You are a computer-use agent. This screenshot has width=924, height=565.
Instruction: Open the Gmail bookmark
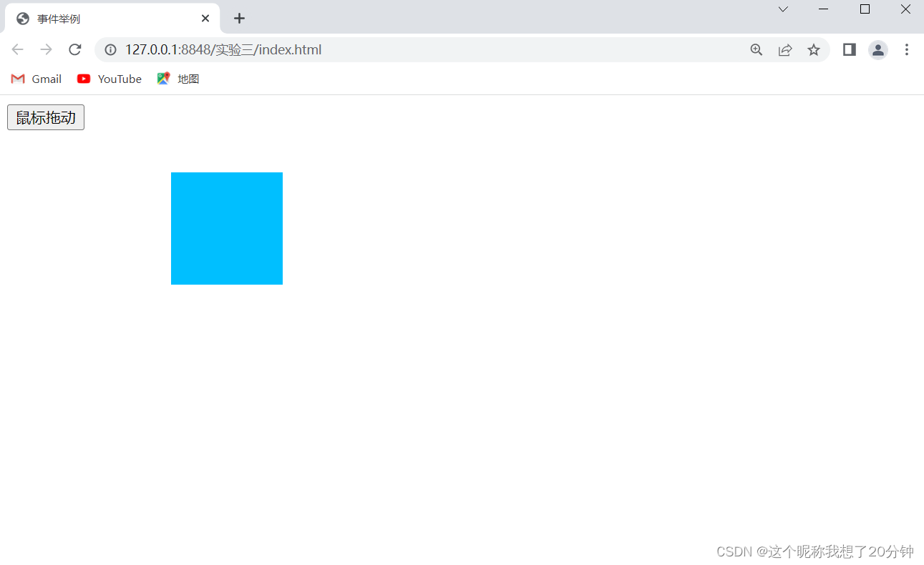(x=37, y=79)
